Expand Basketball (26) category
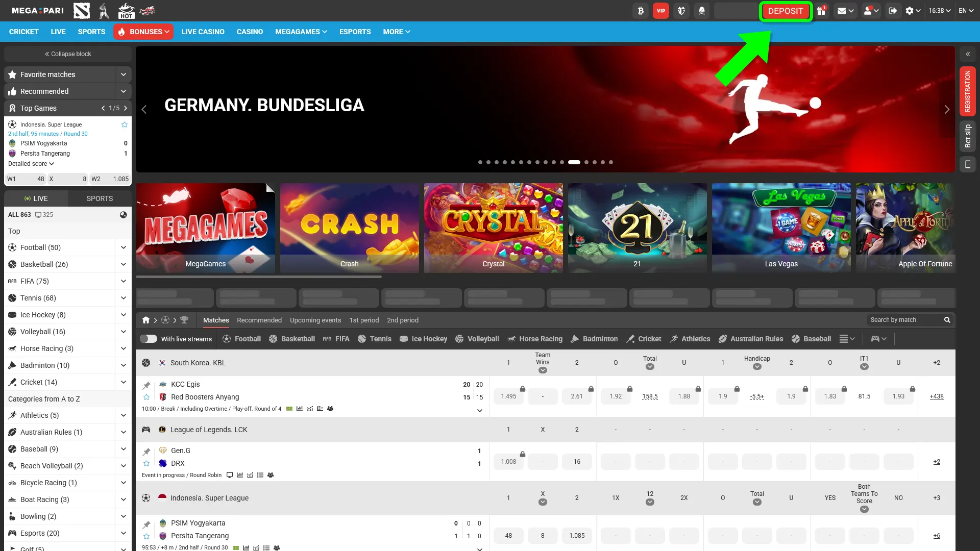 pos(123,264)
